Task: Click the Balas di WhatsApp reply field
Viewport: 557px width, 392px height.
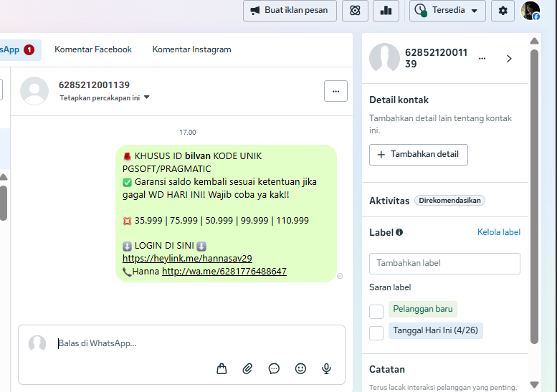Action: [181, 343]
